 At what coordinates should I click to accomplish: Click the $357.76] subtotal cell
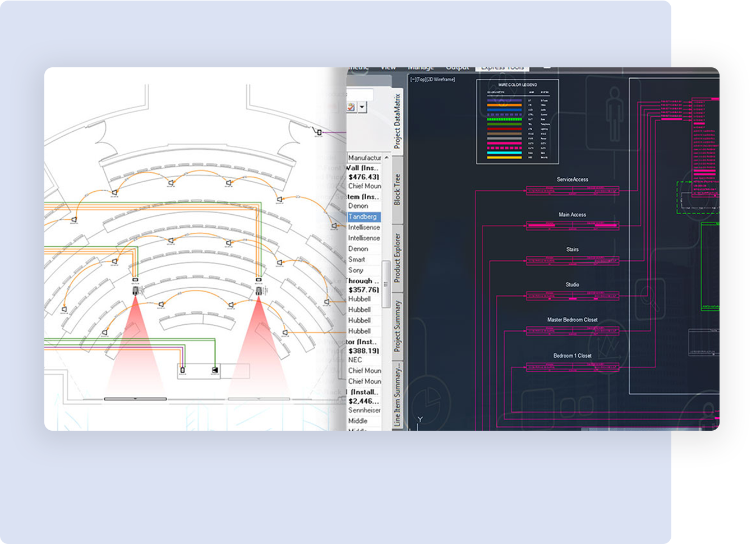[363, 290]
